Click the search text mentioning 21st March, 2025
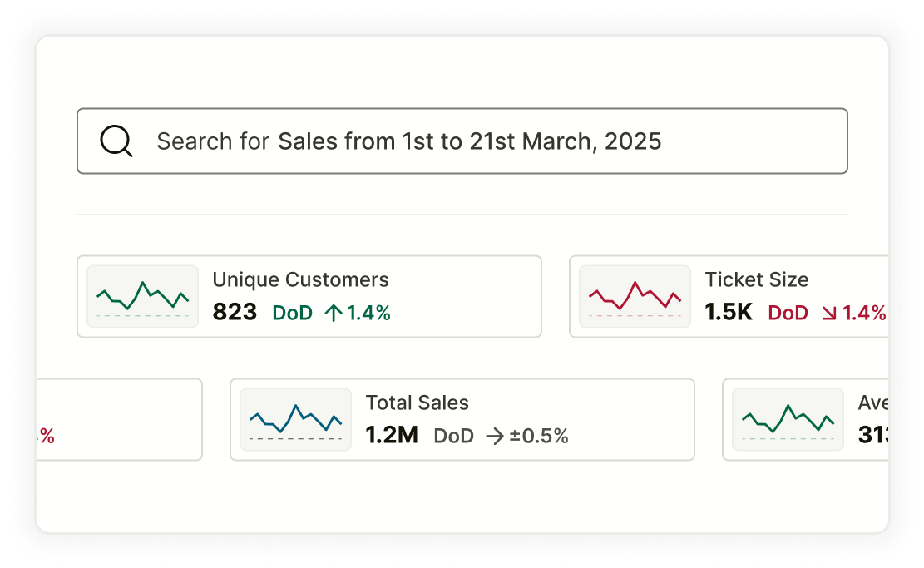Viewport: 924px width, 568px height. pyautogui.click(x=470, y=141)
